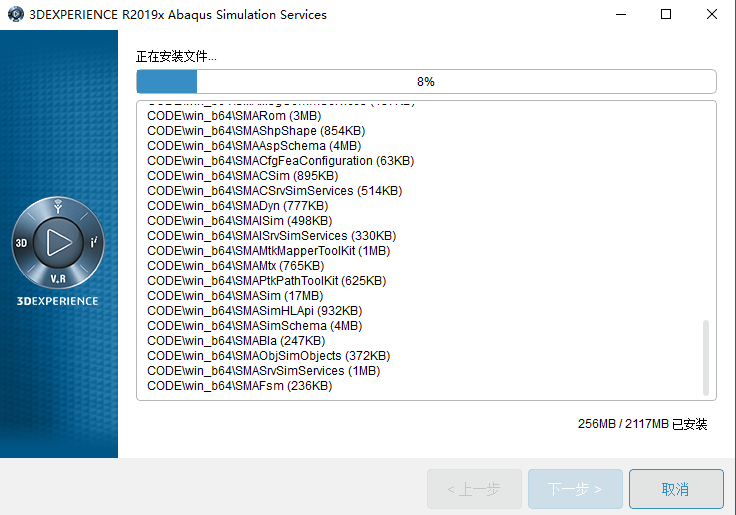
Task: Click the 下一步 > (Next) button
Action: click(x=575, y=489)
